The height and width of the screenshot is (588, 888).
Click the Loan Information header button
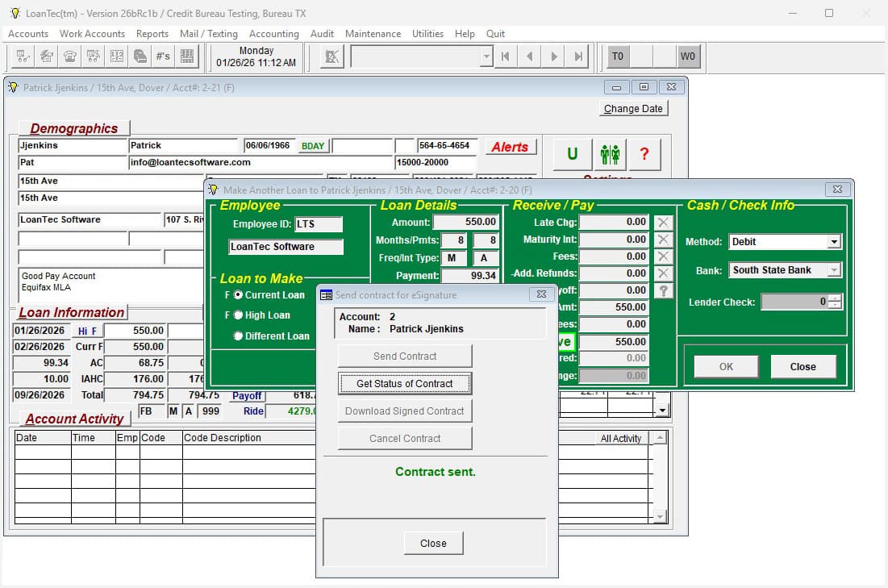pos(71,312)
